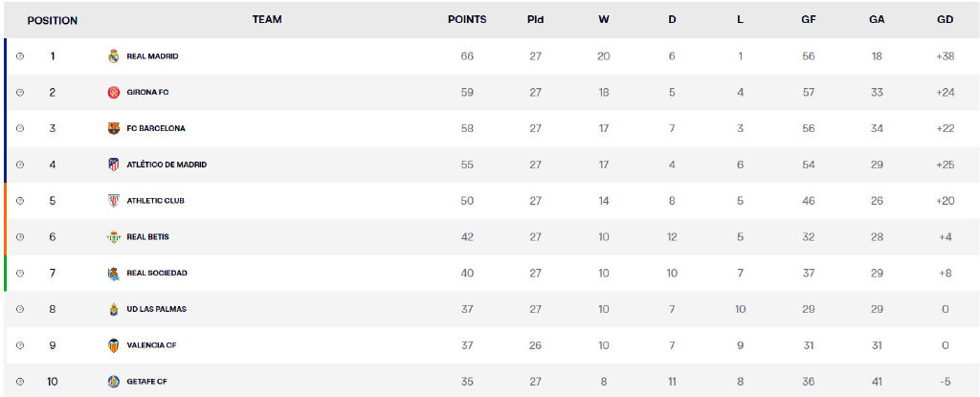Image resolution: width=980 pixels, height=397 pixels.
Task: Click the green qualification bar beside Real Sociedad
Action: coord(6,274)
